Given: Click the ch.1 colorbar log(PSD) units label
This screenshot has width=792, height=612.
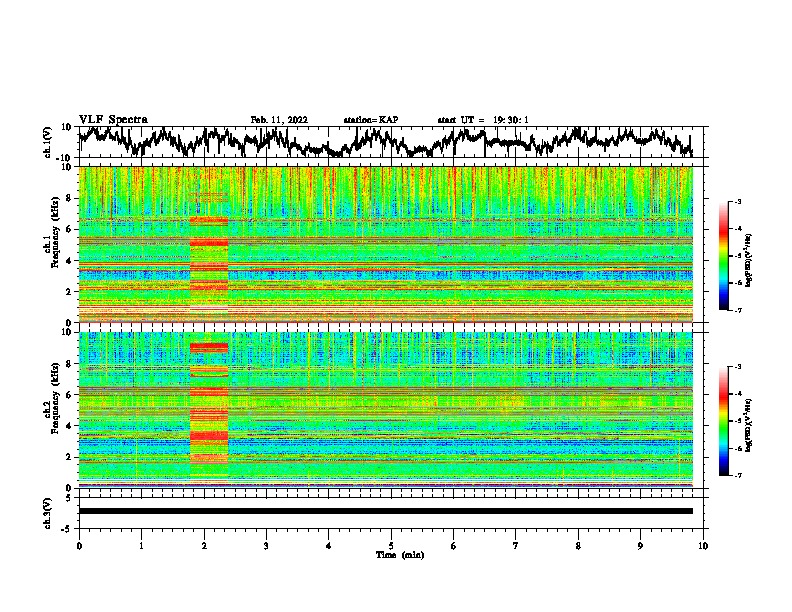Looking at the screenshot, I should click(749, 260).
